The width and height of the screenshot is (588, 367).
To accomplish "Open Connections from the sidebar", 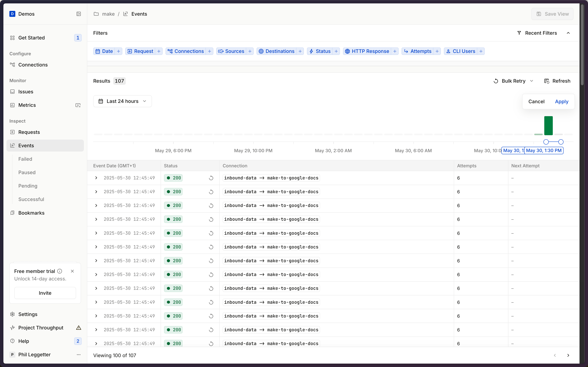I will 33,65.
